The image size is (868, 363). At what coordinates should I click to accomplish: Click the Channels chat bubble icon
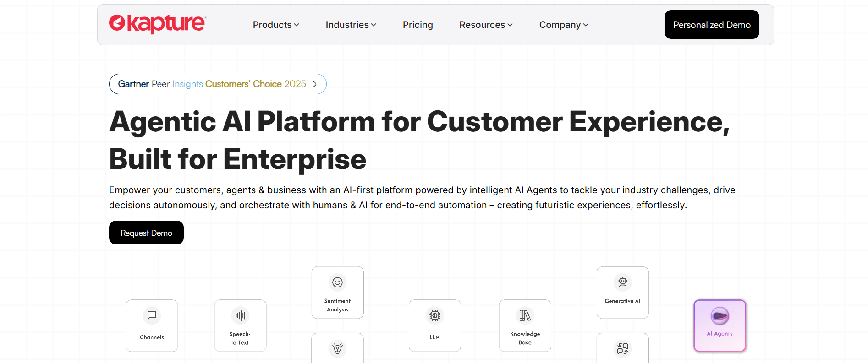(152, 315)
